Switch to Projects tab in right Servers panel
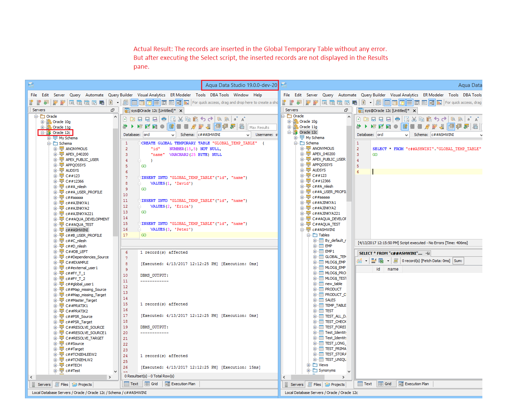This screenshot has width=528, height=420. pos(335,384)
